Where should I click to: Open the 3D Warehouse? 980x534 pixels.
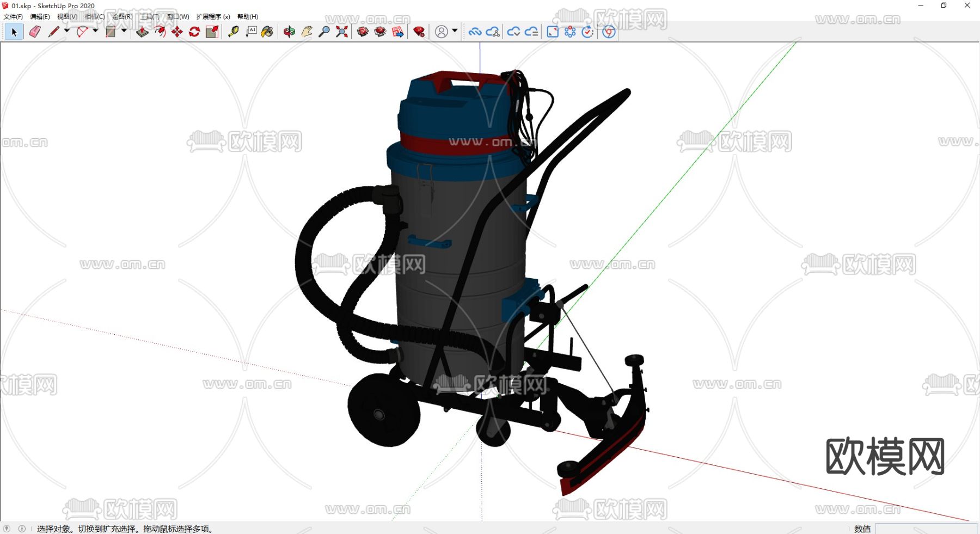click(x=363, y=32)
